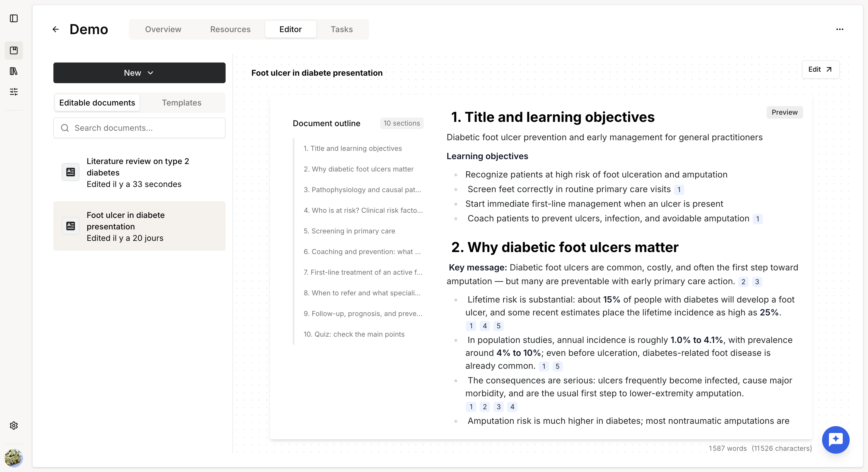Open the library books icon
The width and height of the screenshot is (868, 472).
coord(14,71)
